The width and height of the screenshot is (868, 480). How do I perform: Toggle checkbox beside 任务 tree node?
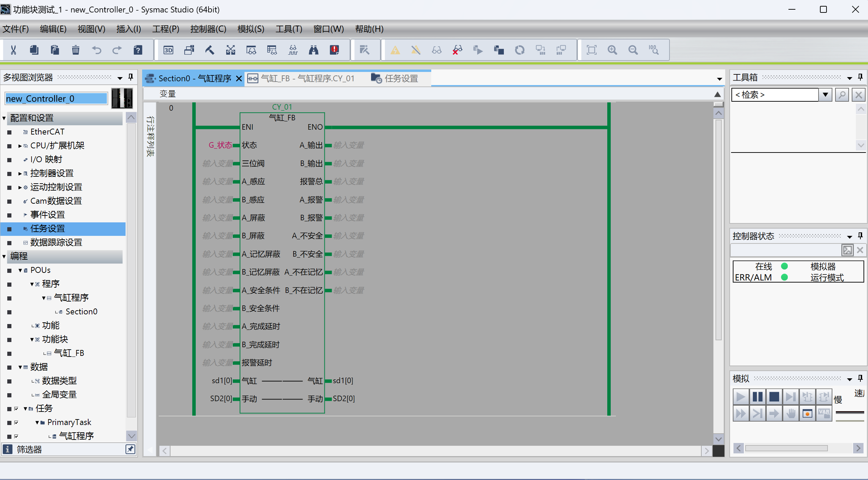click(x=16, y=408)
